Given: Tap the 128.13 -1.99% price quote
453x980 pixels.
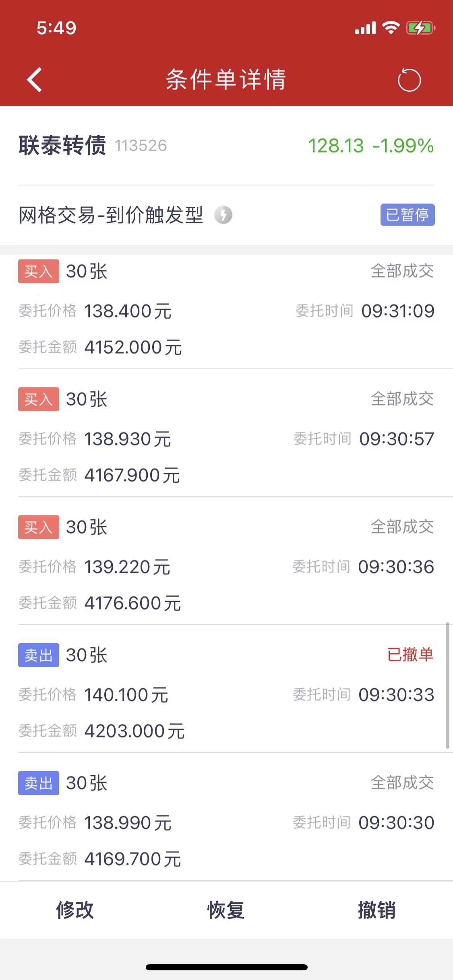Looking at the screenshot, I should click(370, 146).
